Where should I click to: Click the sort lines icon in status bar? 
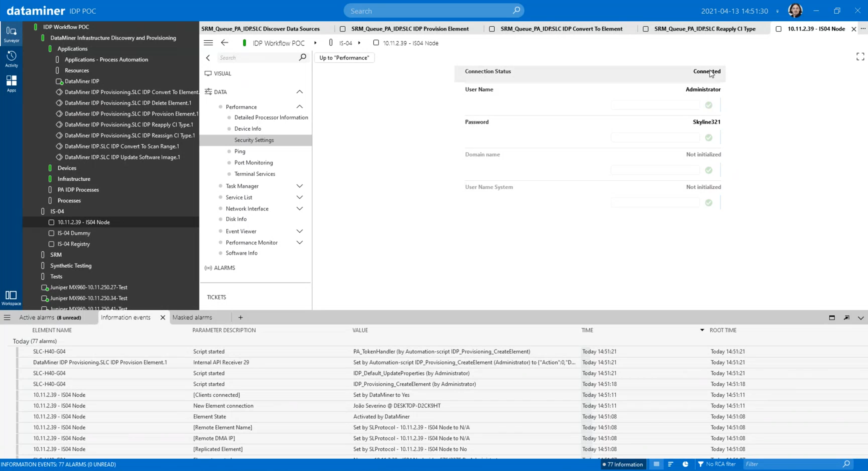[671, 464]
